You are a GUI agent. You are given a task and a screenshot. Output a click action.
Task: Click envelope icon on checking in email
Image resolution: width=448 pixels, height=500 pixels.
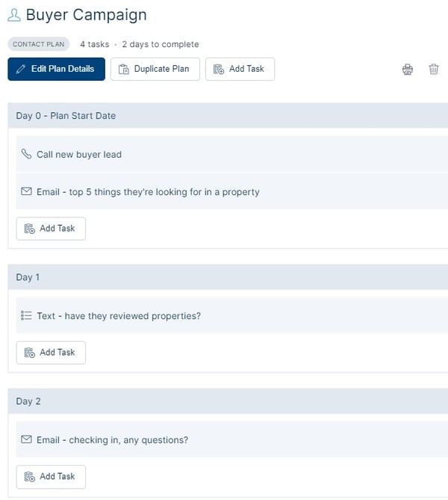coord(26,439)
